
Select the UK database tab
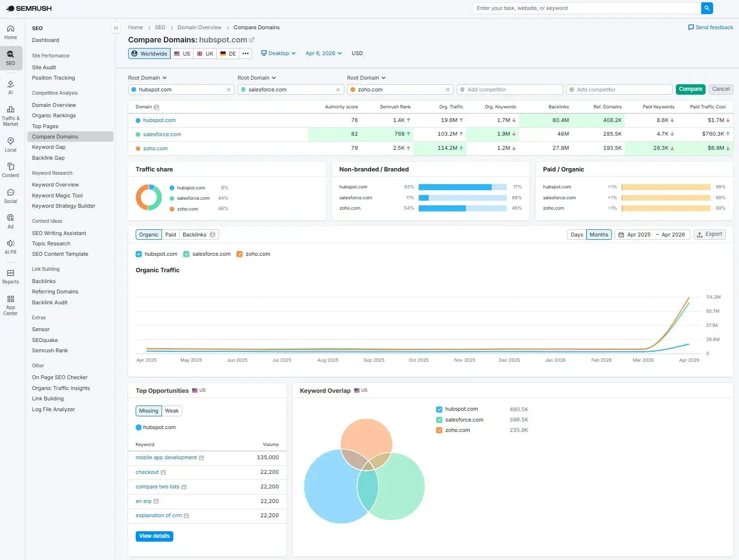pos(205,53)
